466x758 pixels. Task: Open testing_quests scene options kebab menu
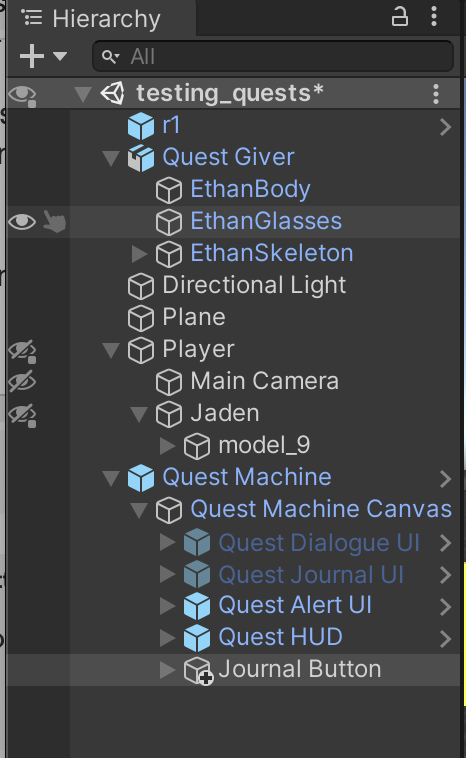point(436,94)
